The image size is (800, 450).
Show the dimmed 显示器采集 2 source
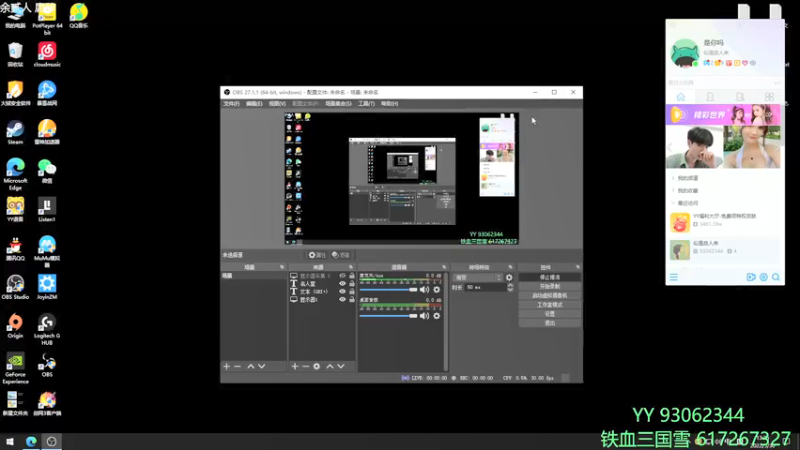coord(342,276)
